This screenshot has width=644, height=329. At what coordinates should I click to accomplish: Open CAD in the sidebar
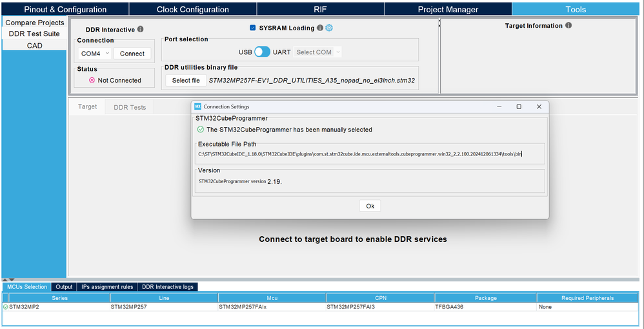(x=34, y=46)
